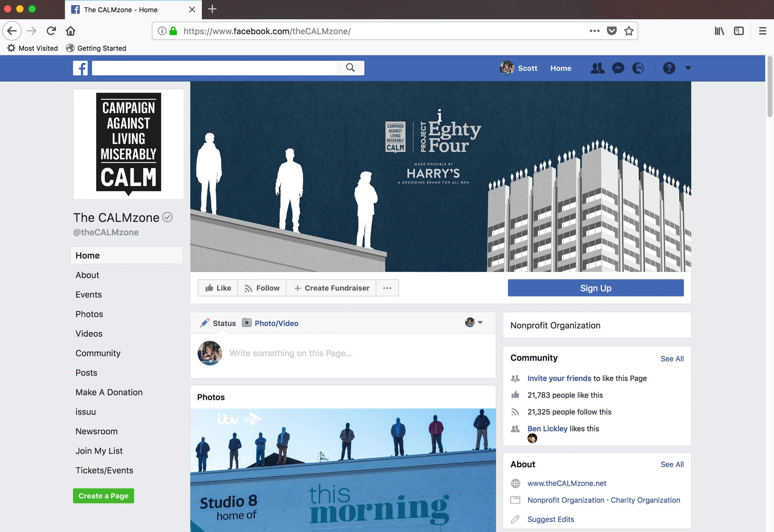774x532 pixels.
Task: Invite your friends to like this Page
Action: 559,378
